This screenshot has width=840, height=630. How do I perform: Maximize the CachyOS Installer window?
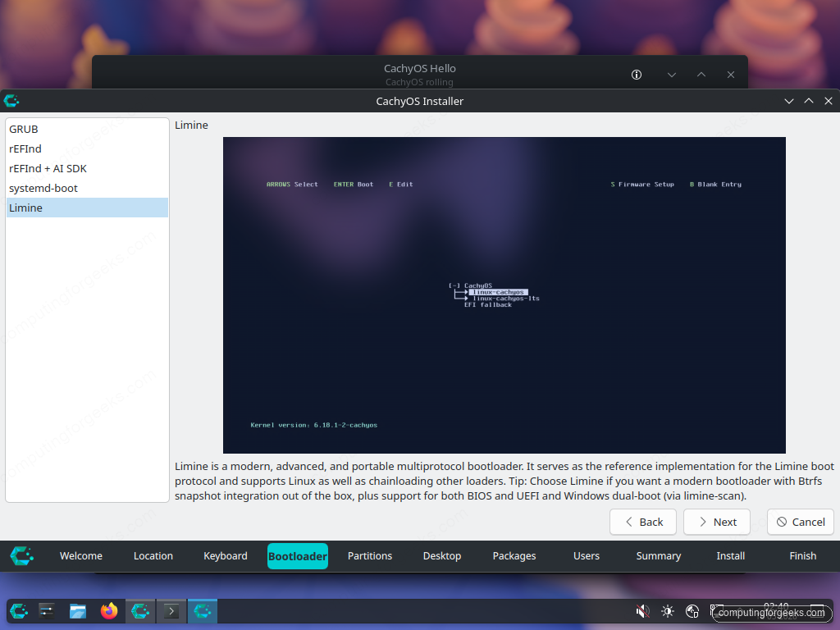(809, 101)
